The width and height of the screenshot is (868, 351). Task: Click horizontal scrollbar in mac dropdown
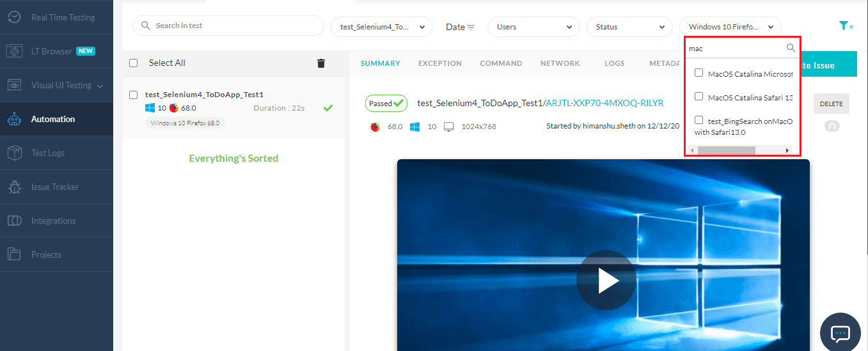727,150
